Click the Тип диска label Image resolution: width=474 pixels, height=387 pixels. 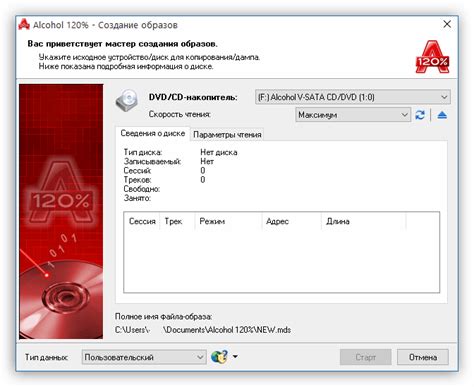[x=143, y=152]
